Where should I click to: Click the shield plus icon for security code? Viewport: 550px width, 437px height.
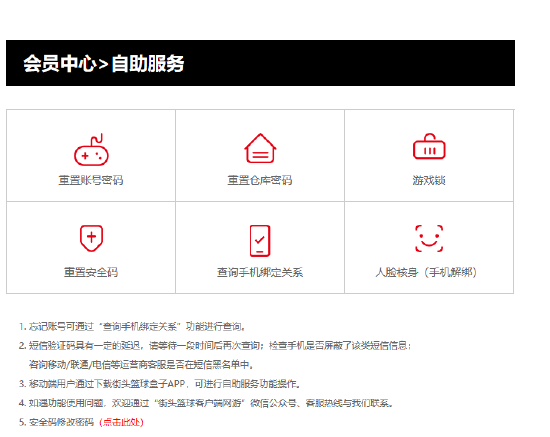pyautogui.click(x=91, y=238)
